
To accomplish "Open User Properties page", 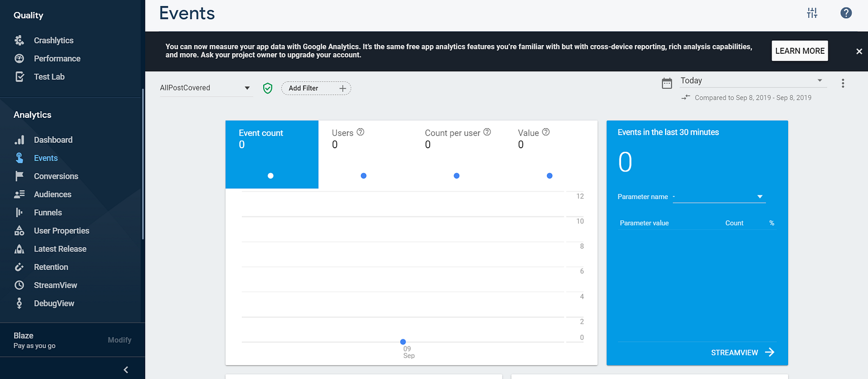I will click(x=61, y=231).
